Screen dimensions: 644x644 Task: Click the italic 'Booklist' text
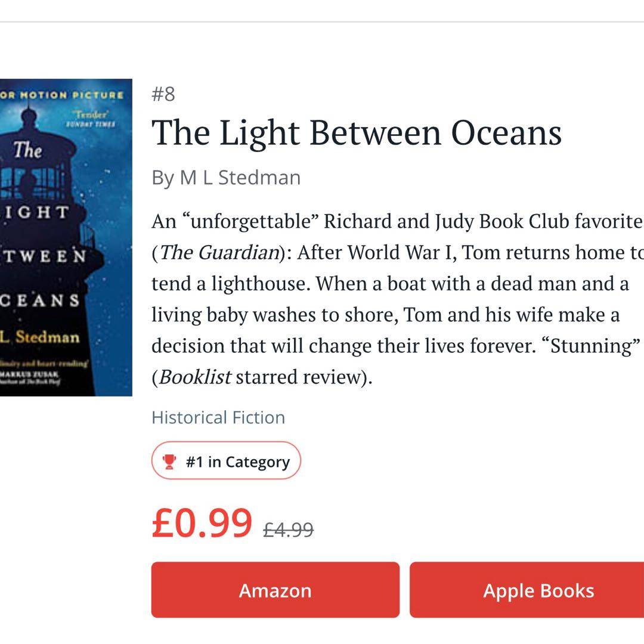[x=193, y=377]
